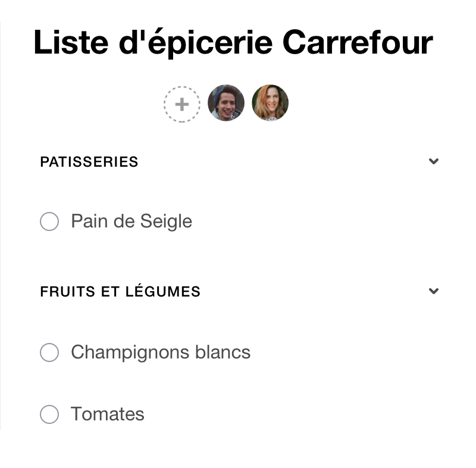Viewport: 476px width, 468px height.
Task: Collapse the FRUITS ET LÉGUMES section
Action: coord(434,291)
